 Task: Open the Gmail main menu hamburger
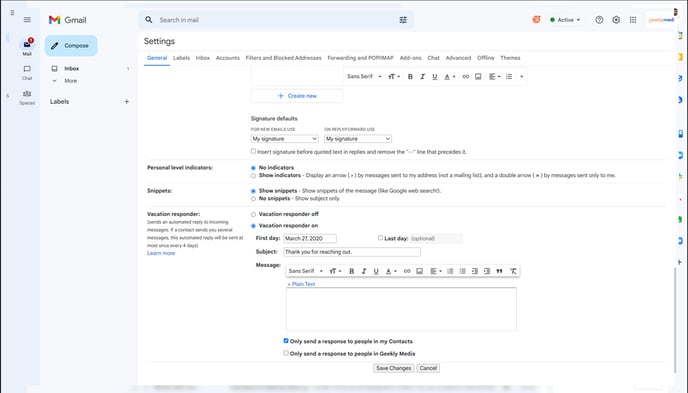27,20
